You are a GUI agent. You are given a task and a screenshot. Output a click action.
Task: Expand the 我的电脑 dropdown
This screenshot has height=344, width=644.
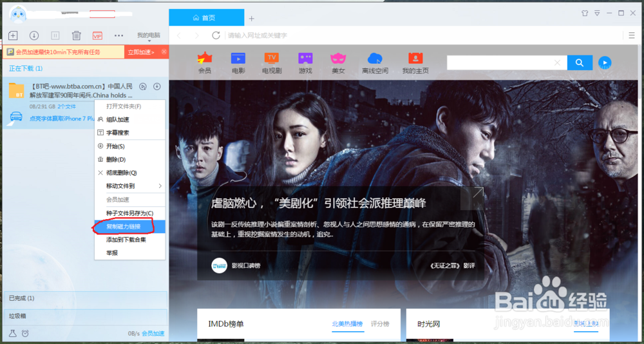(x=149, y=37)
